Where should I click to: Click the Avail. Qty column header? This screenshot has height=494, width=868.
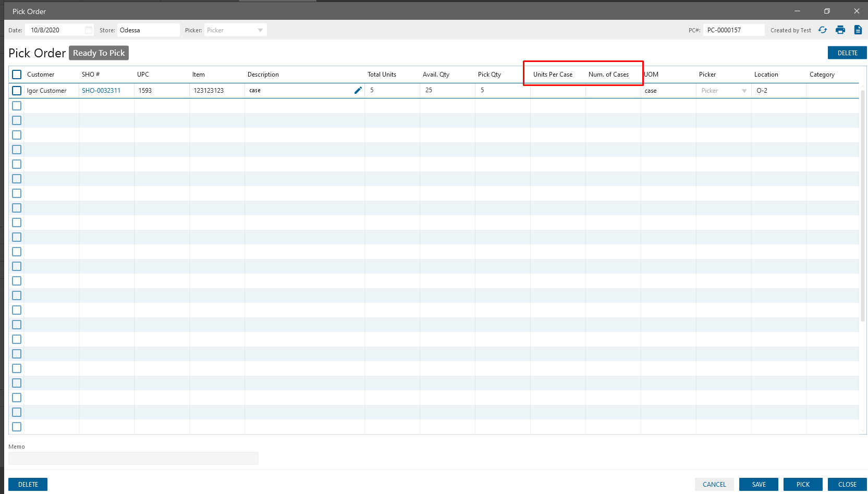point(436,75)
